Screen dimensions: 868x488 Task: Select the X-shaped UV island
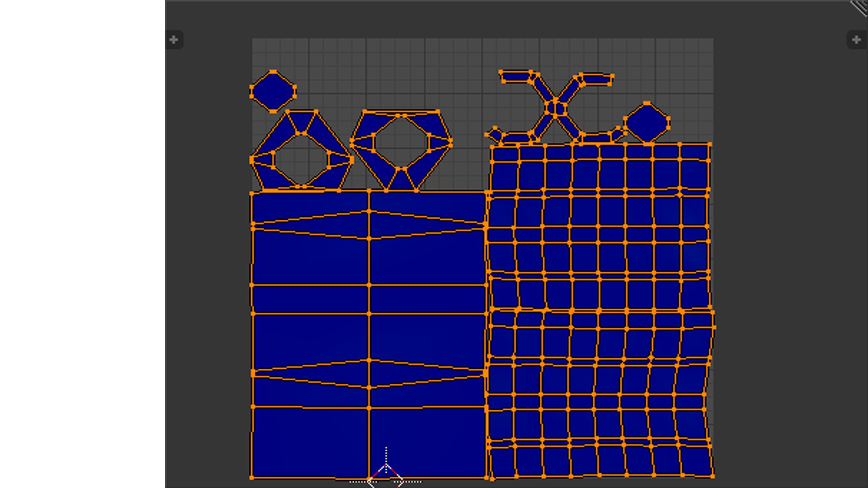[555, 108]
